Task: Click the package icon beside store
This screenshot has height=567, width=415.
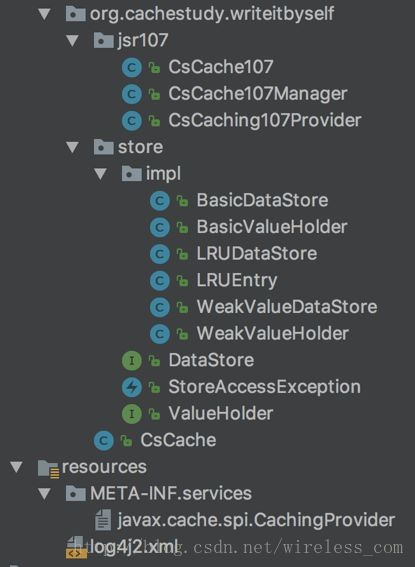Action: (x=103, y=147)
